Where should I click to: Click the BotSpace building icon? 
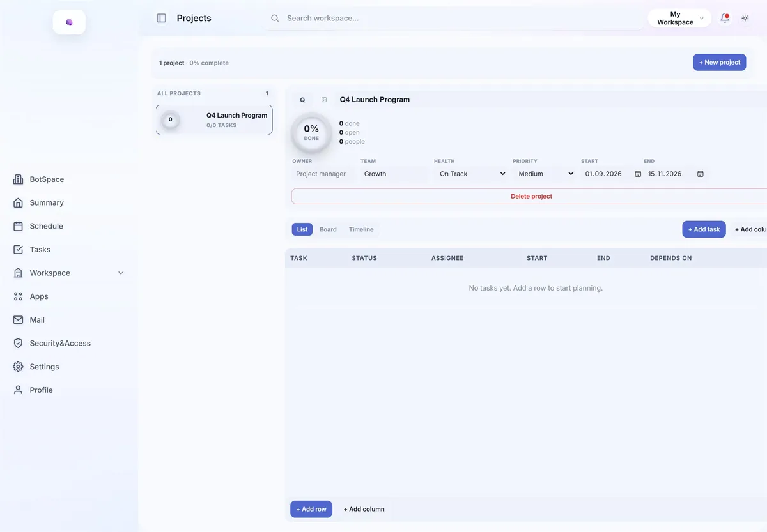18,179
